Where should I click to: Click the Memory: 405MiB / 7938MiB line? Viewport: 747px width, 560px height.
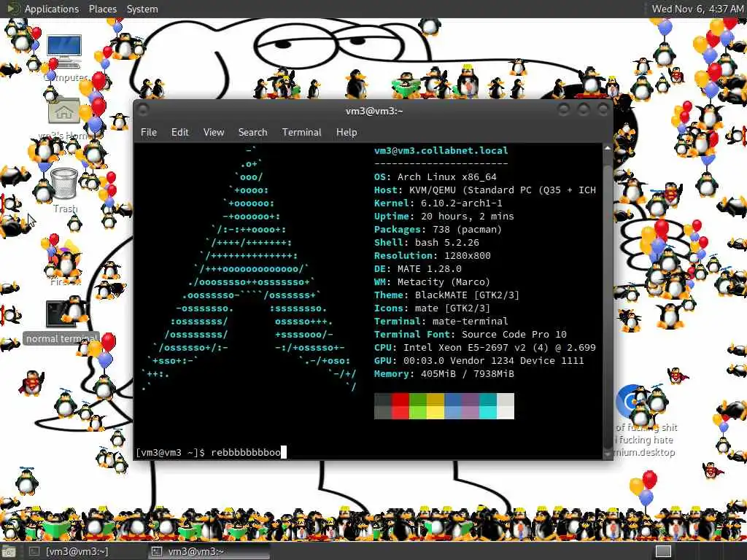pos(444,374)
